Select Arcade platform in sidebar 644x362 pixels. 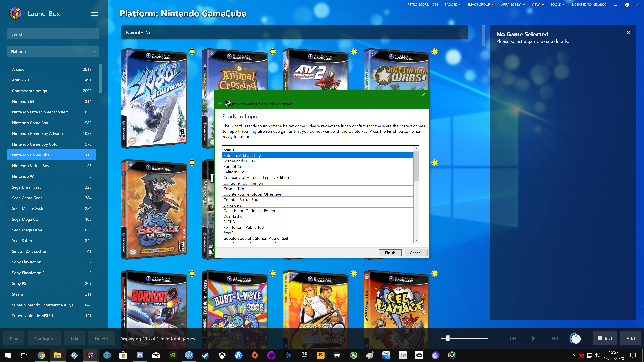[51, 69]
